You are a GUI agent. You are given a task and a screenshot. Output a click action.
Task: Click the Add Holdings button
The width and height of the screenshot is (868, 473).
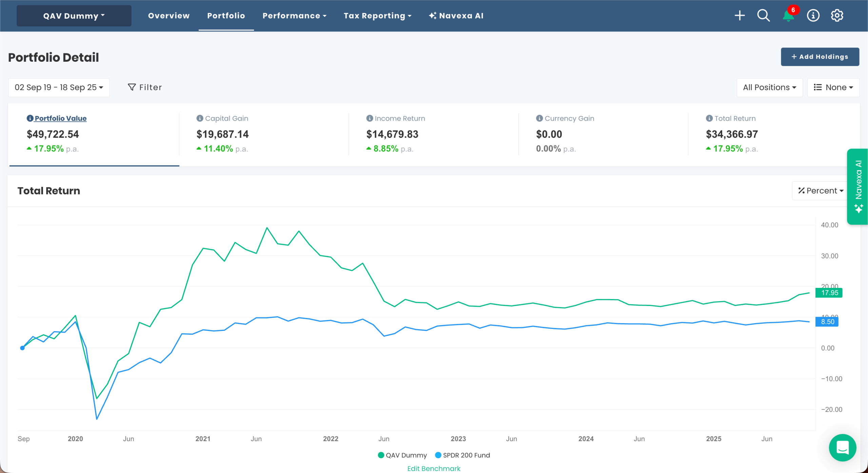tap(820, 57)
